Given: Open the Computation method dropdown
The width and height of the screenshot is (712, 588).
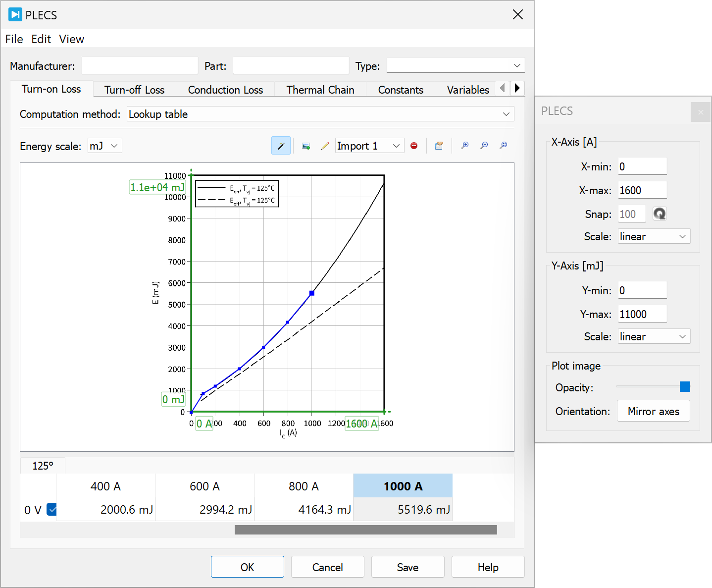Looking at the screenshot, I should 320,114.
